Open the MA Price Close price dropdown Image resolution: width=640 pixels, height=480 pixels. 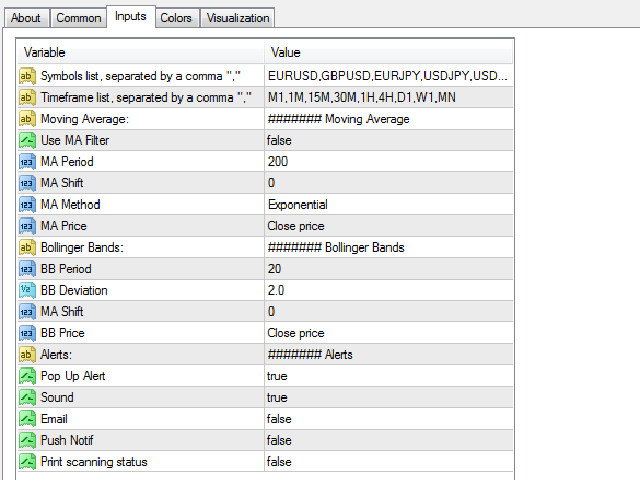pyautogui.click(x=389, y=226)
